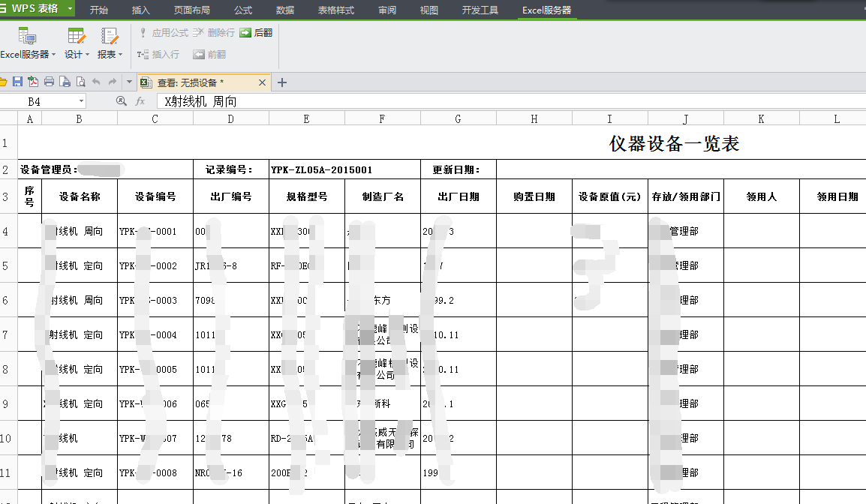866x504 pixels.
Task: Click the fx insert function icon
Action: [x=140, y=101]
